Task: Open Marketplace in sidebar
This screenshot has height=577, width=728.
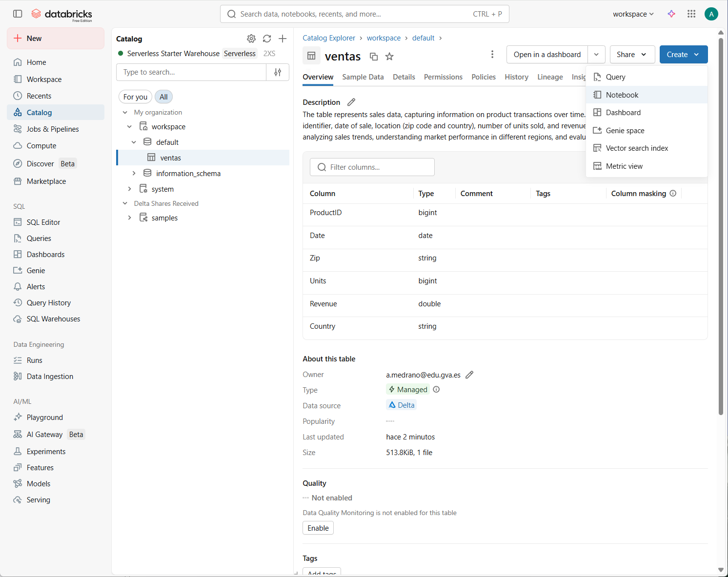Action: click(56, 181)
